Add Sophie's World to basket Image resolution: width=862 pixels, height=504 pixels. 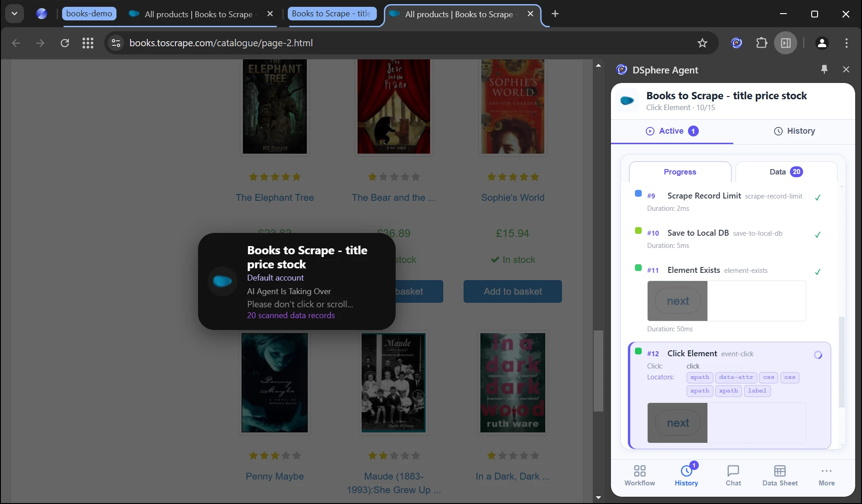[x=513, y=291]
